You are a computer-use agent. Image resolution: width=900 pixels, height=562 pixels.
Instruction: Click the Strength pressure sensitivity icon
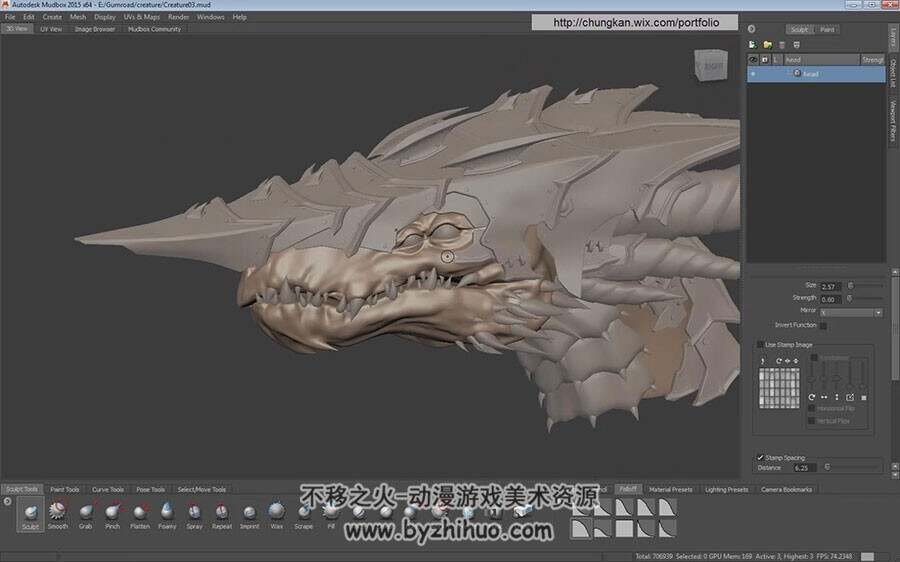849,299
